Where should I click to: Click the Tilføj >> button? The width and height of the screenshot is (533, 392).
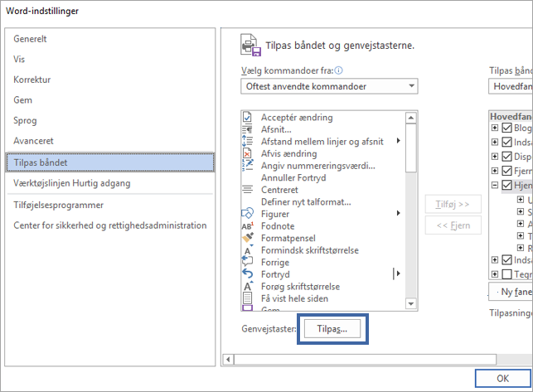pyautogui.click(x=453, y=205)
